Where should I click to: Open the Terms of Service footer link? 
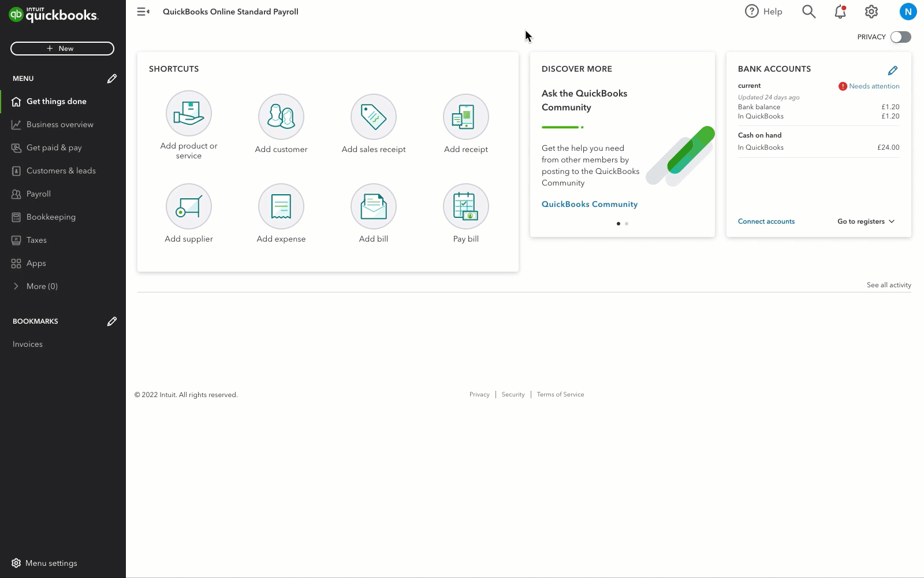pos(560,394)
